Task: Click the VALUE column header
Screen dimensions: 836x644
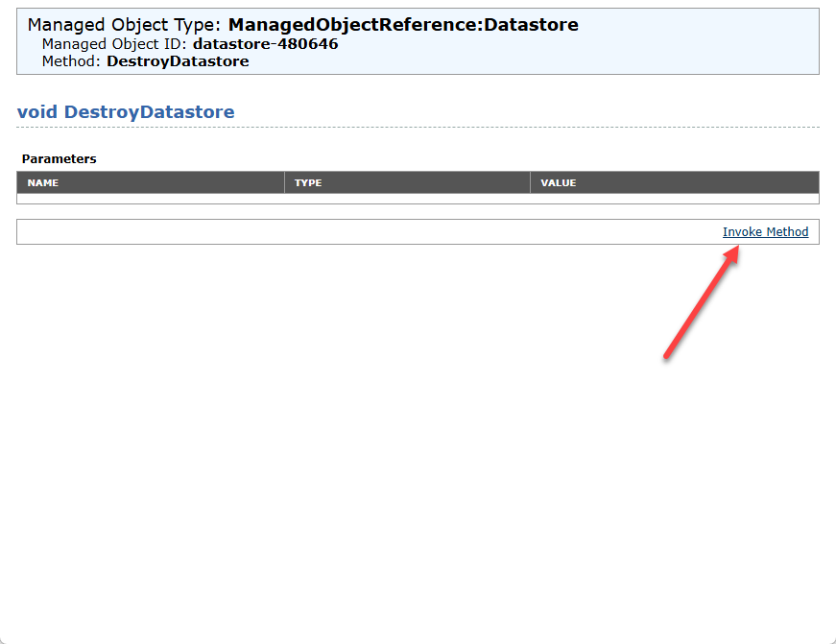Action: click(558, 182)
